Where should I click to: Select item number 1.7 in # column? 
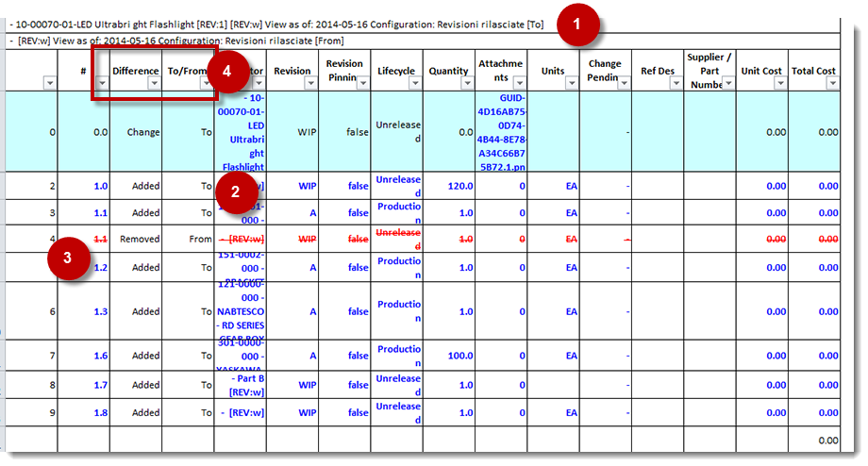pos(84,385)
